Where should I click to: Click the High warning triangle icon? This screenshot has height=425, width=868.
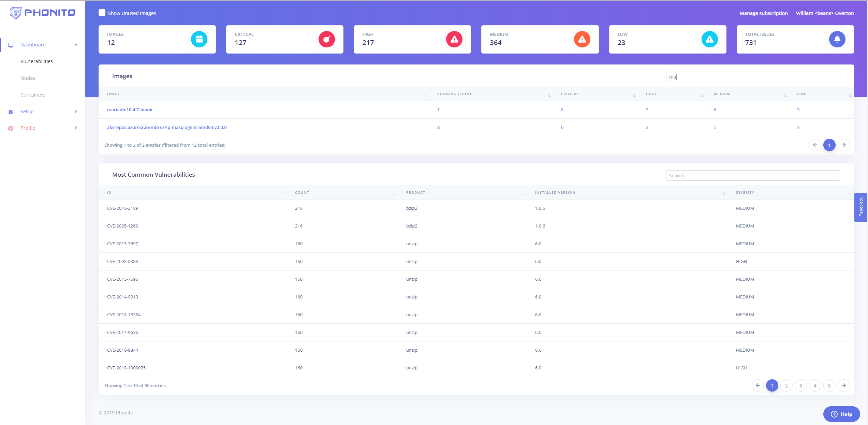tap(454, 39)
